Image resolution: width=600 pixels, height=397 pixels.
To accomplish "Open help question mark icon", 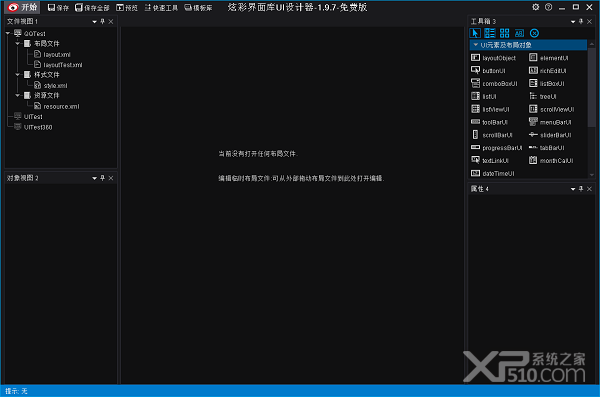I will [548, 7].
